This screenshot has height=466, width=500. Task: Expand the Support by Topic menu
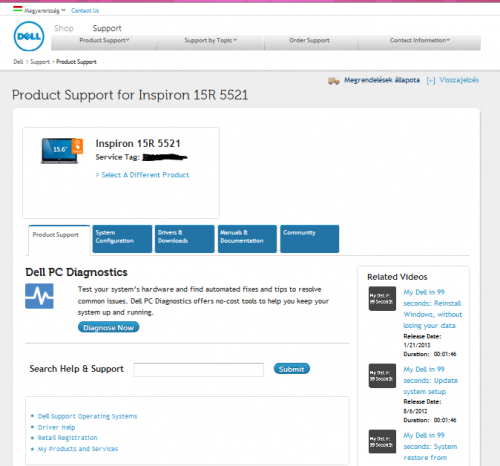pyautogui.click(x=211, y=40)
